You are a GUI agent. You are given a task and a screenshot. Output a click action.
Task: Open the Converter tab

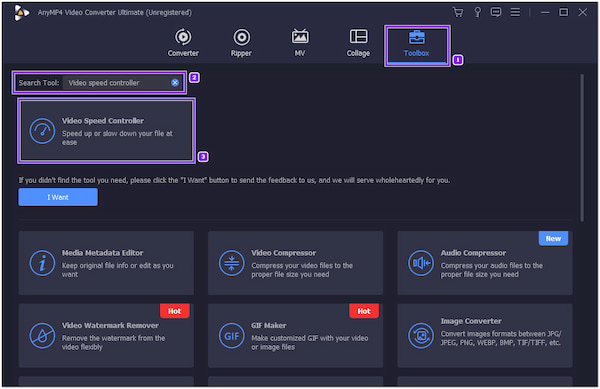[183, 43]
